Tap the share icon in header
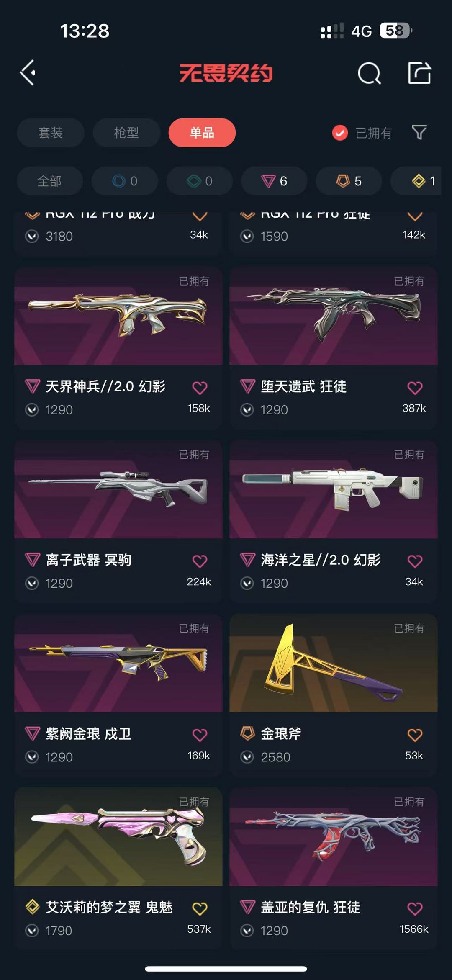The width and height of the screenshot is (452, 980). [419, 73]
